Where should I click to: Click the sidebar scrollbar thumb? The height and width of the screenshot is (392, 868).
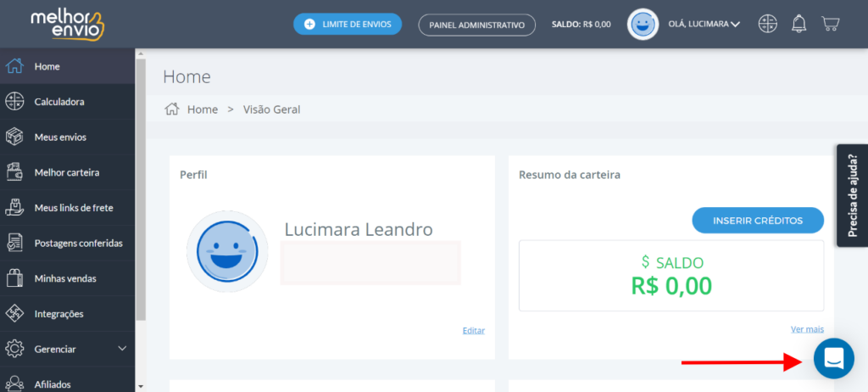pos(141,189)
